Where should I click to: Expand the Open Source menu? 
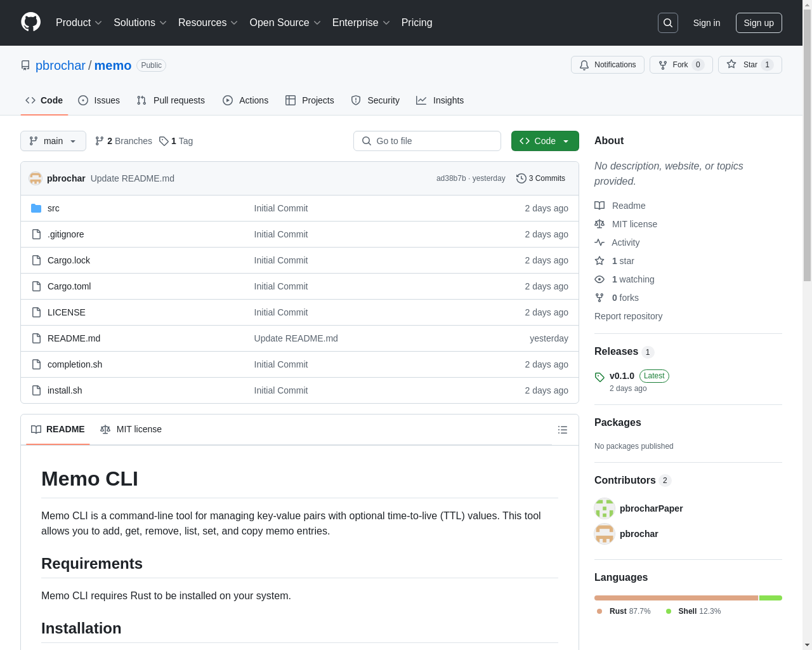[x=285, y=23]
